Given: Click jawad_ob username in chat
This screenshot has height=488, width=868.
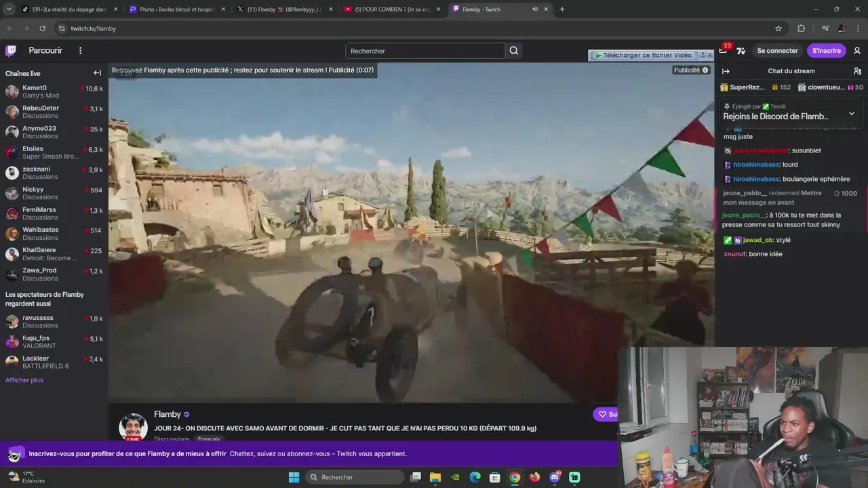Looking at the screenshot, I should (x=758, y=240).
